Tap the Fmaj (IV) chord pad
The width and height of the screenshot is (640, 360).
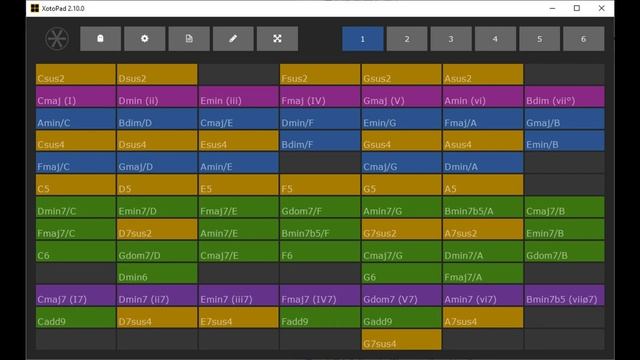coord(320,96)
